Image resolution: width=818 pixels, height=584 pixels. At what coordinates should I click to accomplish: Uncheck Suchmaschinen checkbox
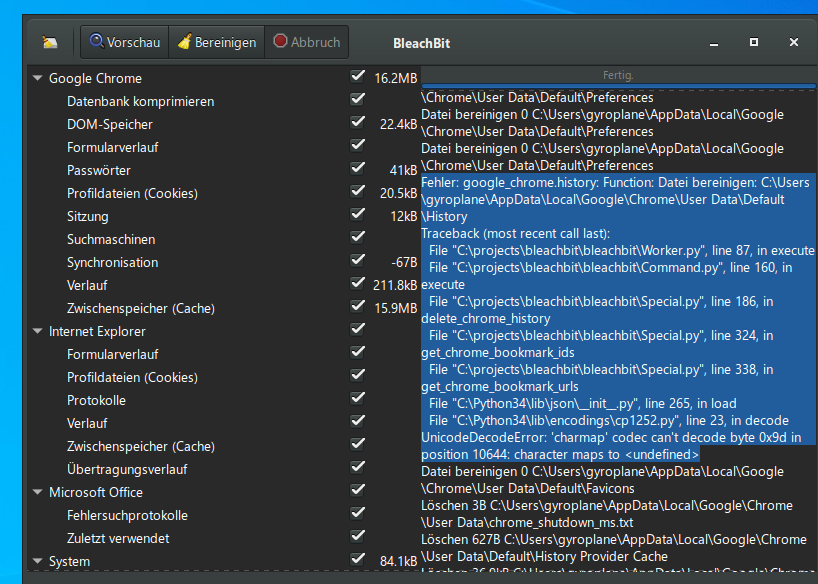click(357, 237)
